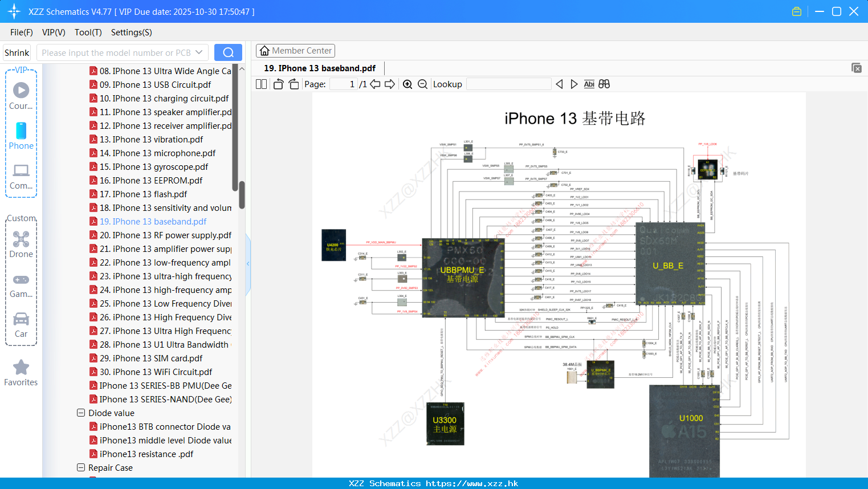Open the Member Center tab
This screenshot has width=868, height=489.
(x=295, y=51)
